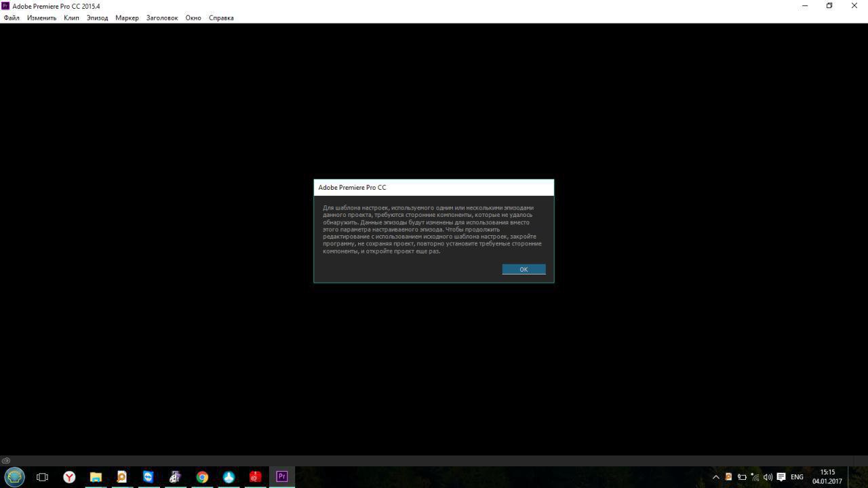This screenshot has width=868, height=488.
Task: Click the dialog message beginning 'Для шаблона настроек'
Action: pos(433,229)
